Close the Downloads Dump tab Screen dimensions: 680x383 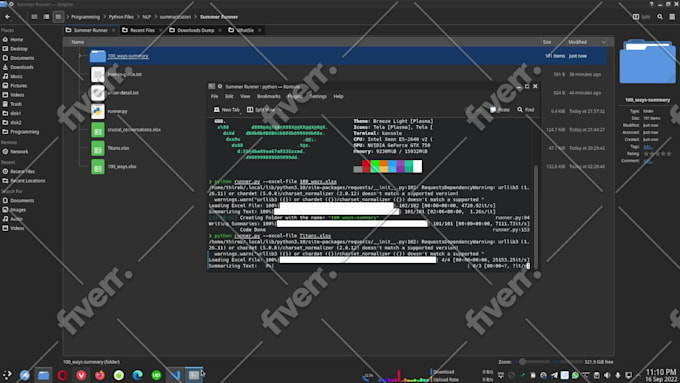point(219,30)
